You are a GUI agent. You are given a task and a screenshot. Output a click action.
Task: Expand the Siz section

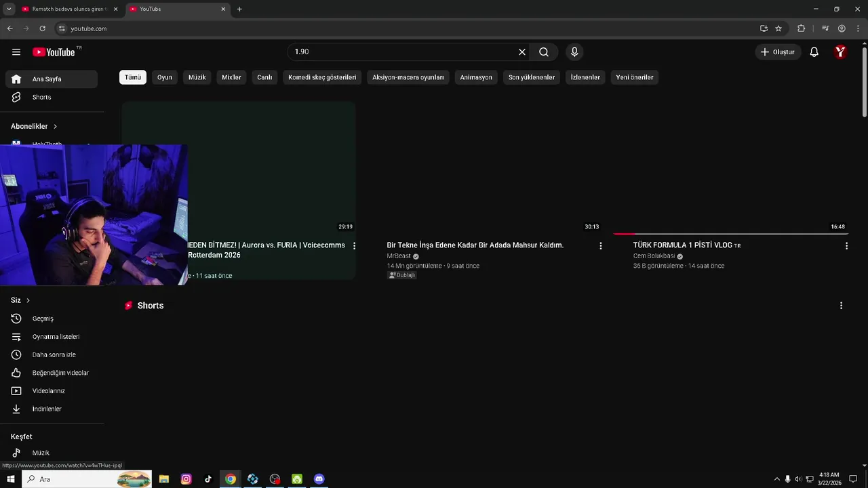click(x=20, y=300)
